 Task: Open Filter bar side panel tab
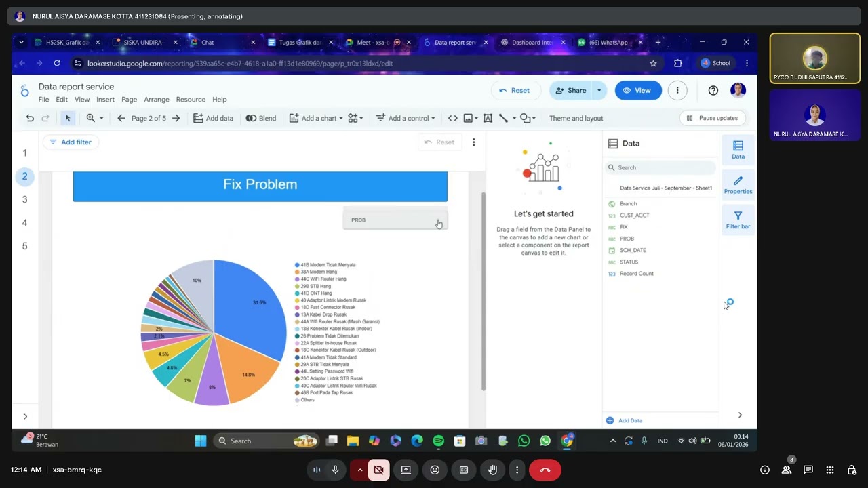pyautogui.click(x=738, y=220)
